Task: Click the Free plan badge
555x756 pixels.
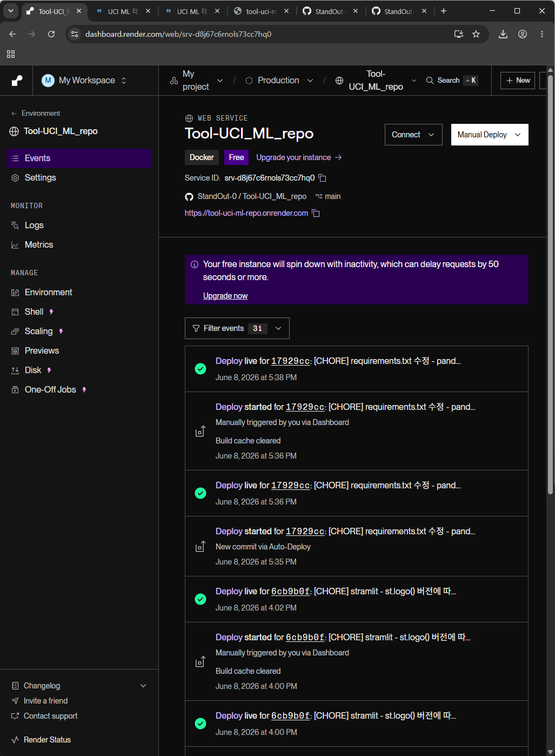Action: point(236,157)
